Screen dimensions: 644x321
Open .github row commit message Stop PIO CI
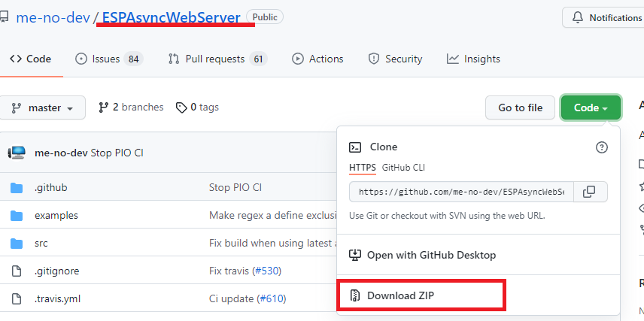pos(235,188)
